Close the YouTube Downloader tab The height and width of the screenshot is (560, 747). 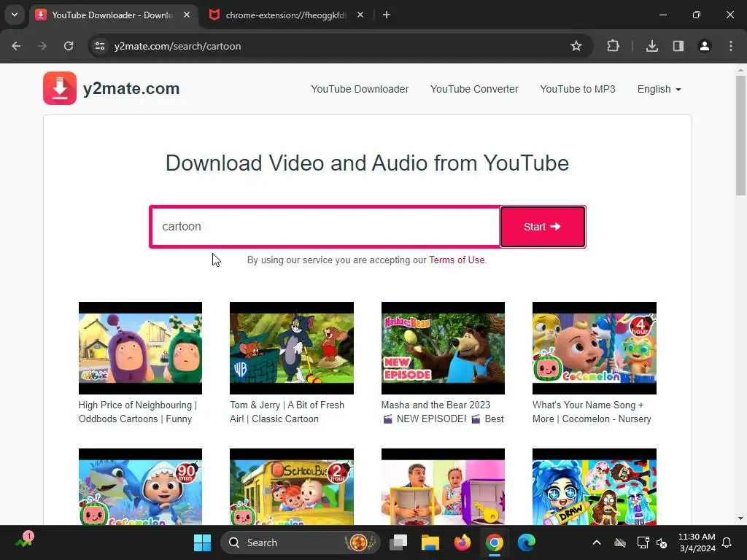point(187,15)
